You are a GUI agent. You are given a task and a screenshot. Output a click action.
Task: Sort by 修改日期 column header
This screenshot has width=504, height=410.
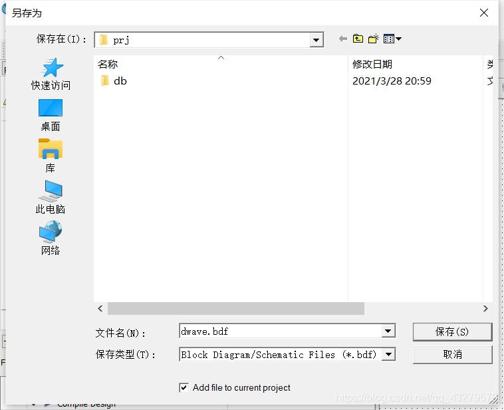pyautogui.click(x=414, y=64)
